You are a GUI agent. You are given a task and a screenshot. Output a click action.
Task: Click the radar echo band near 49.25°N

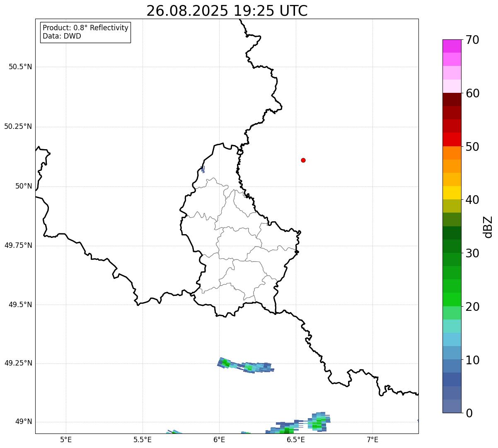click(245, 366)
